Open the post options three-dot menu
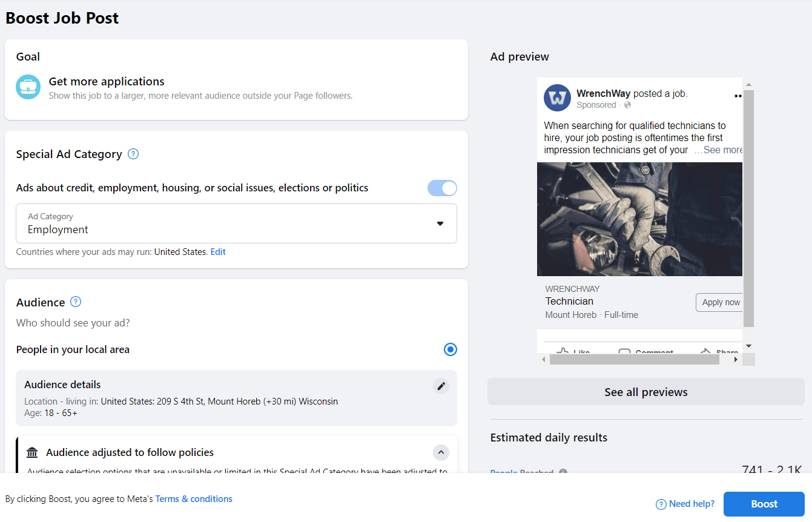The image size is (812, 522). coord(738,95)
